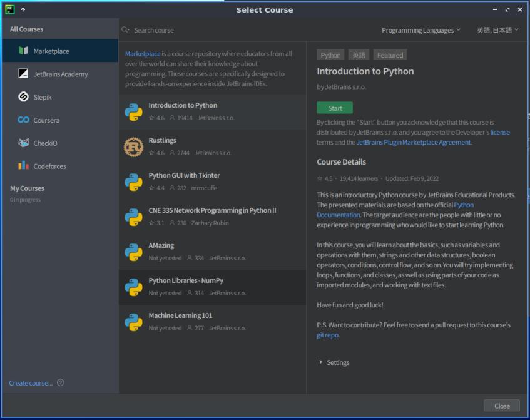
Task: Click the Introduction to Python list title
Action: coord(183,105)
